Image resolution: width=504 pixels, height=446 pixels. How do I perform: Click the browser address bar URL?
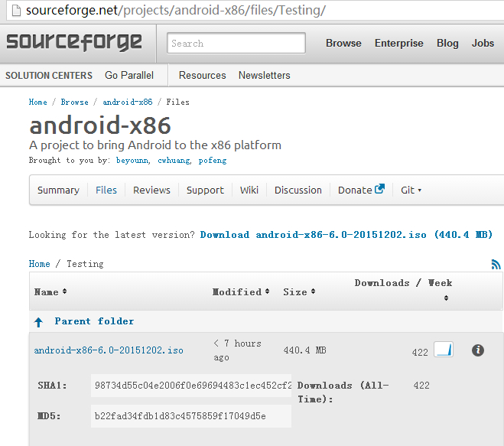pyautogui.click(x=176, y=10)
